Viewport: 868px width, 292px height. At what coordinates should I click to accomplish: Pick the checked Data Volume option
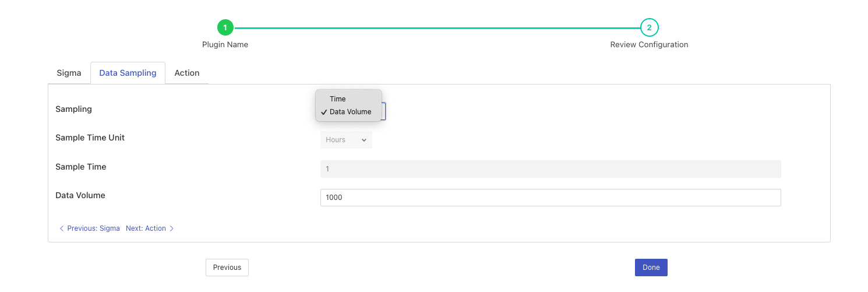350,112
